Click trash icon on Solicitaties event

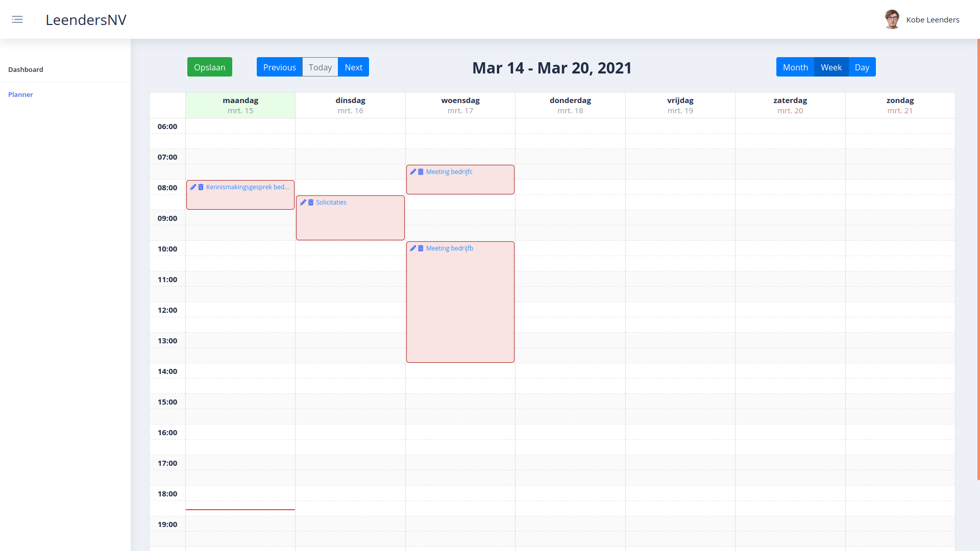(311, 203)
